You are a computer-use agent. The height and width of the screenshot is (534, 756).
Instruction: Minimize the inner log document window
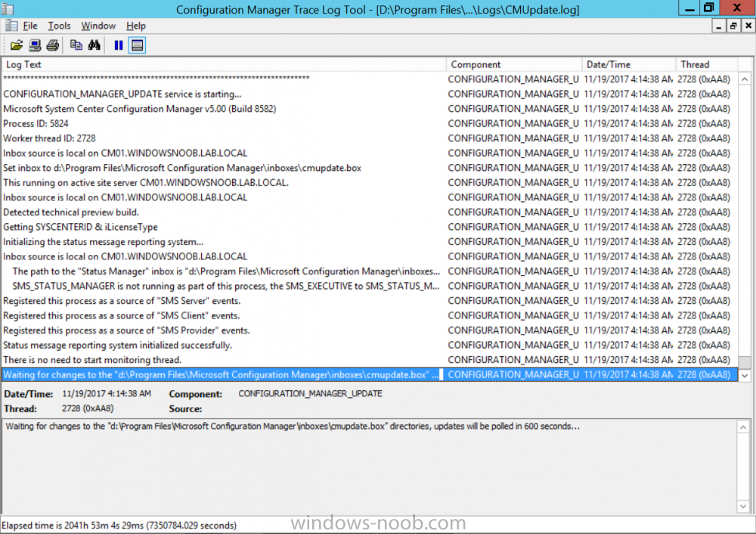pyautogui.click(x=719, y=26)
